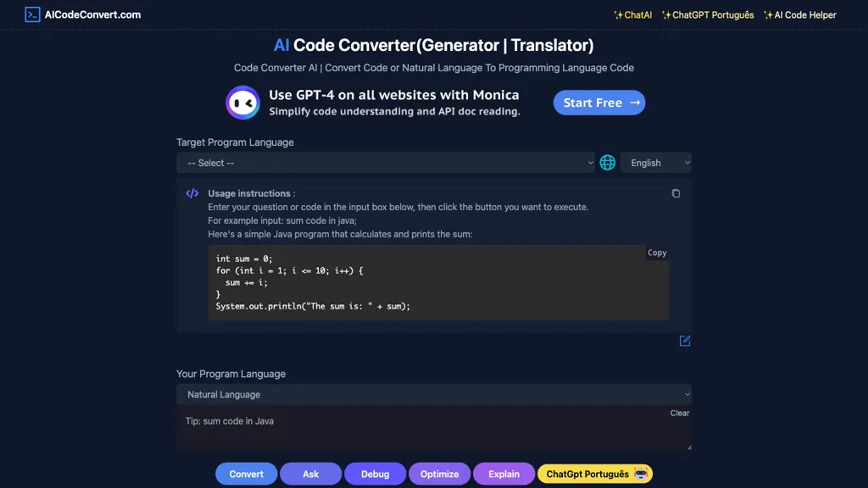
Task: Click the Explain button
Action: click(504, 474)
